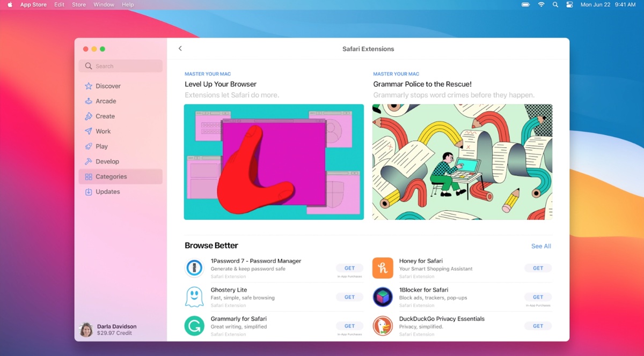Open Grammar Police to the Rescue artwork
The width and height of the screenshot is (644, 356).
pos(462,162)
